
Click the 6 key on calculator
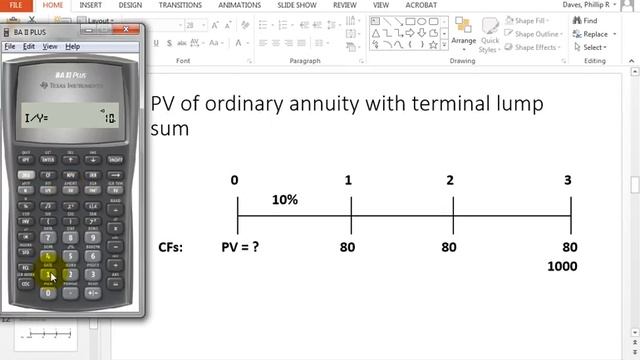93,256
